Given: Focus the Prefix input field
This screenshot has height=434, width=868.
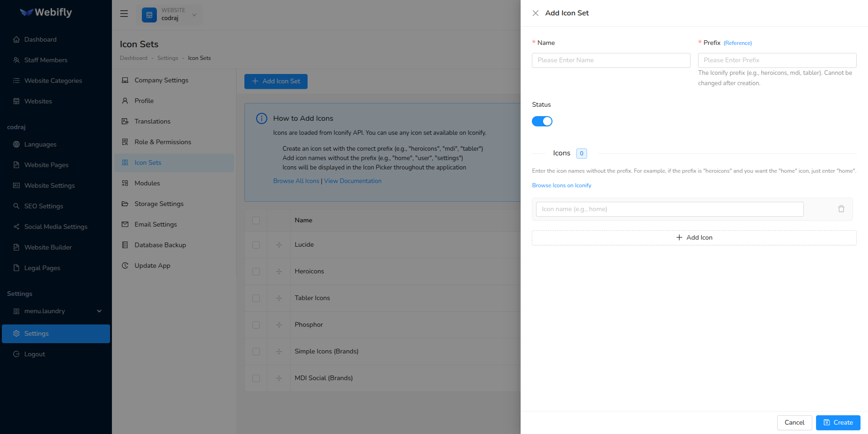Looking at the screenshot, I should point(777,60).
